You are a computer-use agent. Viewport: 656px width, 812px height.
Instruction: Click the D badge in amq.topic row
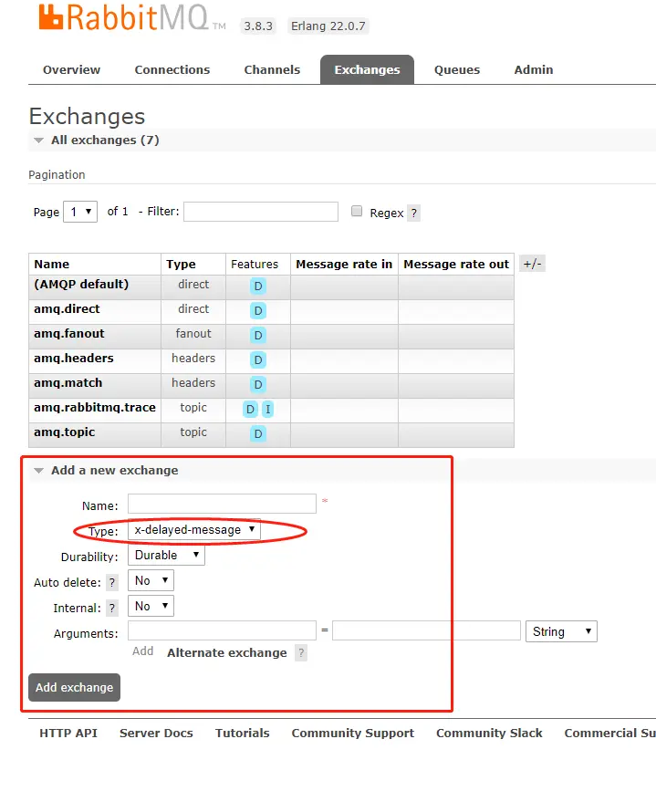click(x=258, y=434)
